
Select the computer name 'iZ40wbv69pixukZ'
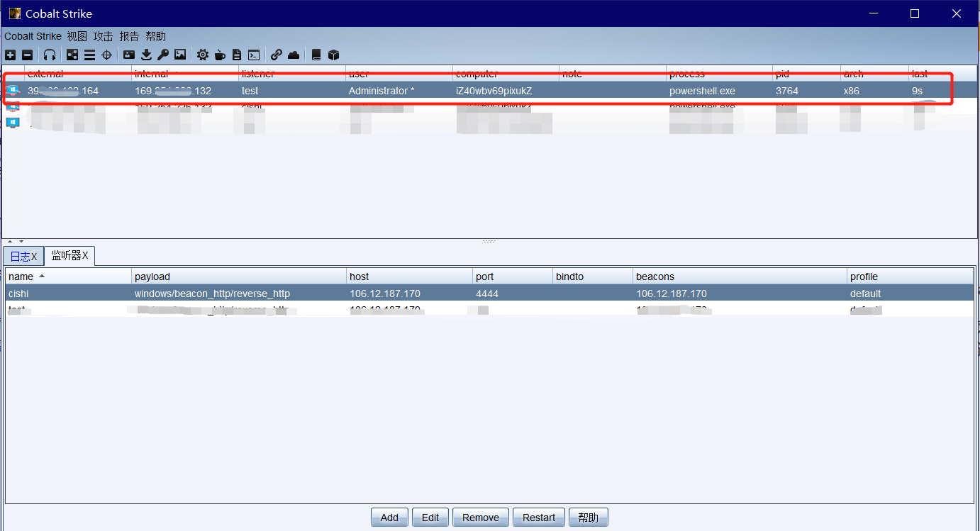click(494, 91)
